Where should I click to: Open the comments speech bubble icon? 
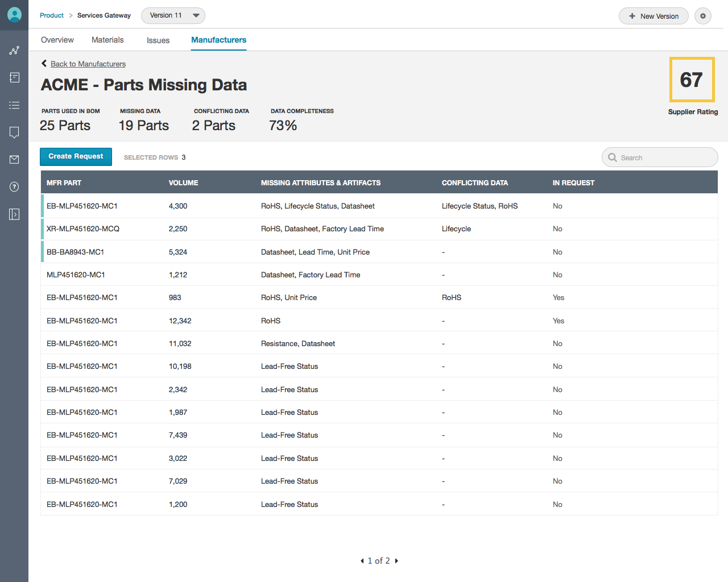point(14,132)
